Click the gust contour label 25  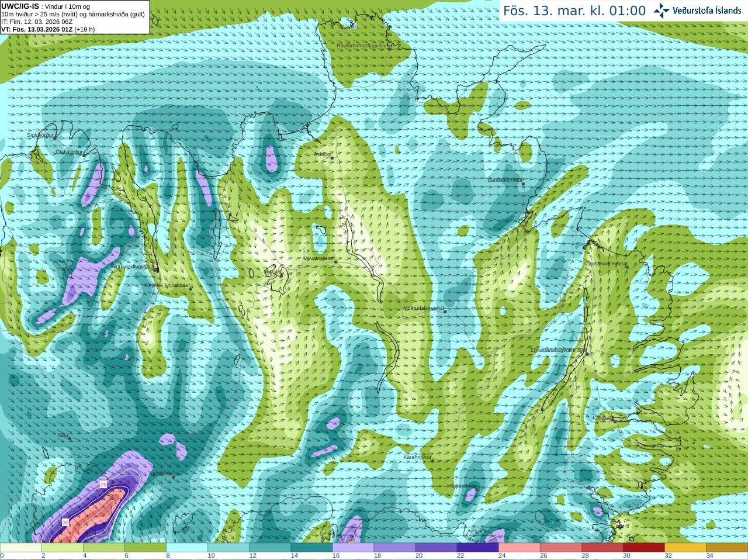[103, 485]
